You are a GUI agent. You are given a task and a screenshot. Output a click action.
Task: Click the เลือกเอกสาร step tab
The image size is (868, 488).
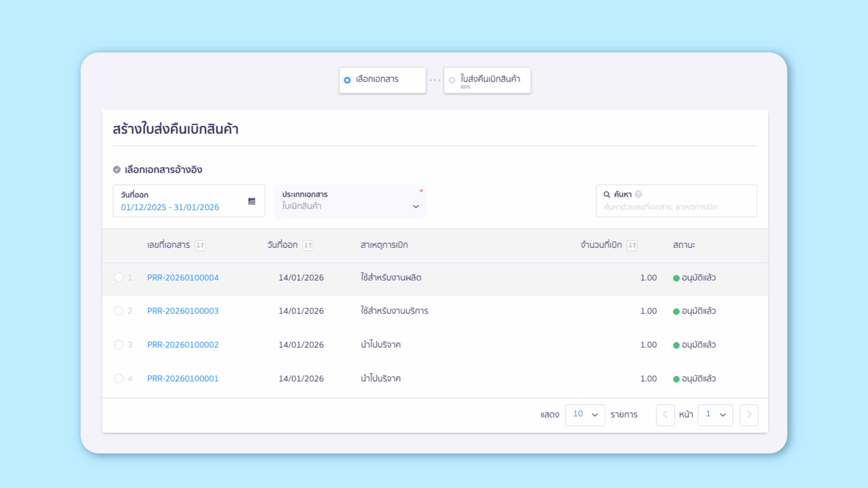click(x=382, y=80)
